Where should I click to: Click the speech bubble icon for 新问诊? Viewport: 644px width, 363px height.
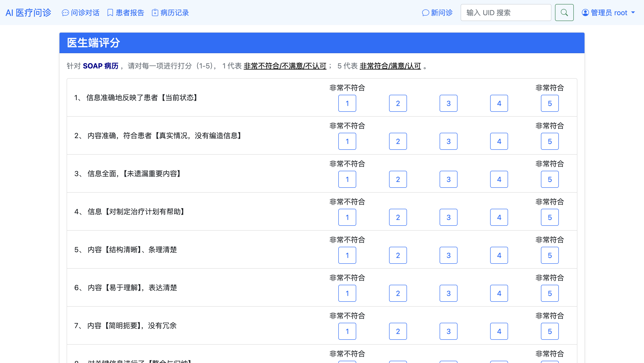point(425,13)
